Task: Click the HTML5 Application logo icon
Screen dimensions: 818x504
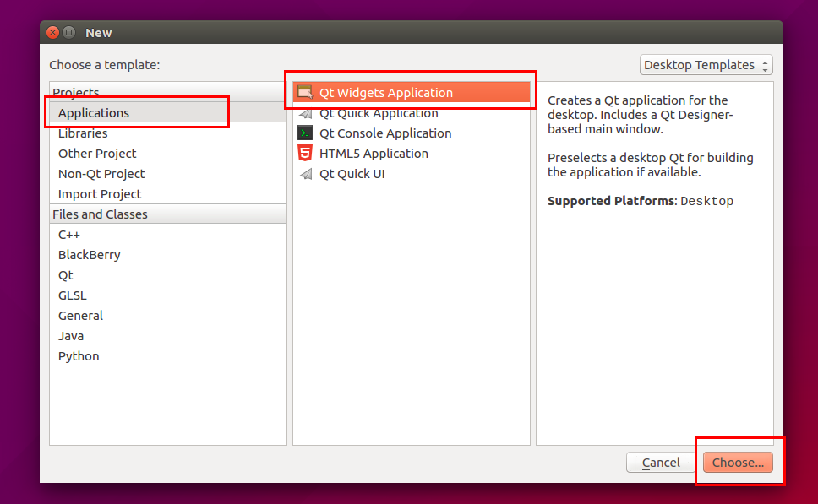Action: point(305,153)
